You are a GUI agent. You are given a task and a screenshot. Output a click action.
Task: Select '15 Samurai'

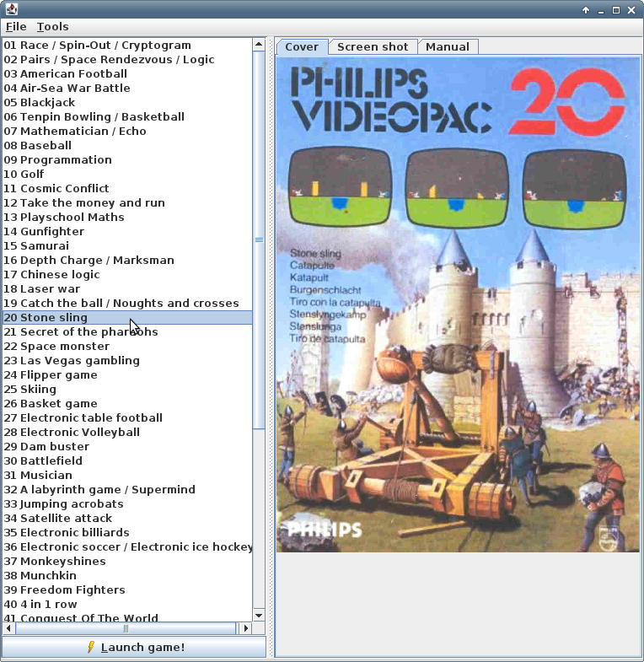click(x=127, y=246)
